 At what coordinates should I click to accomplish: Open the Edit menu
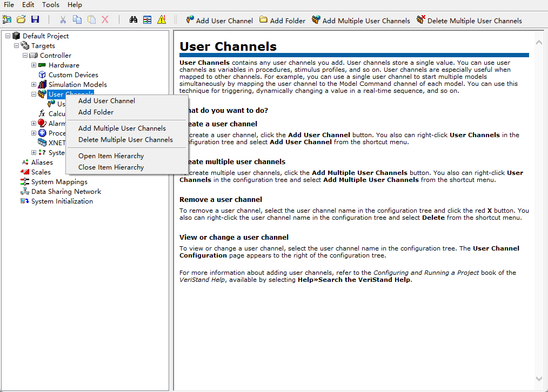tap(28, 4)
